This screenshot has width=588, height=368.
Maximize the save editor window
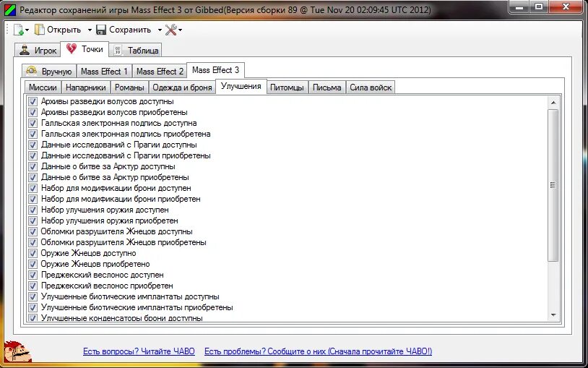[x=540, y=7]
